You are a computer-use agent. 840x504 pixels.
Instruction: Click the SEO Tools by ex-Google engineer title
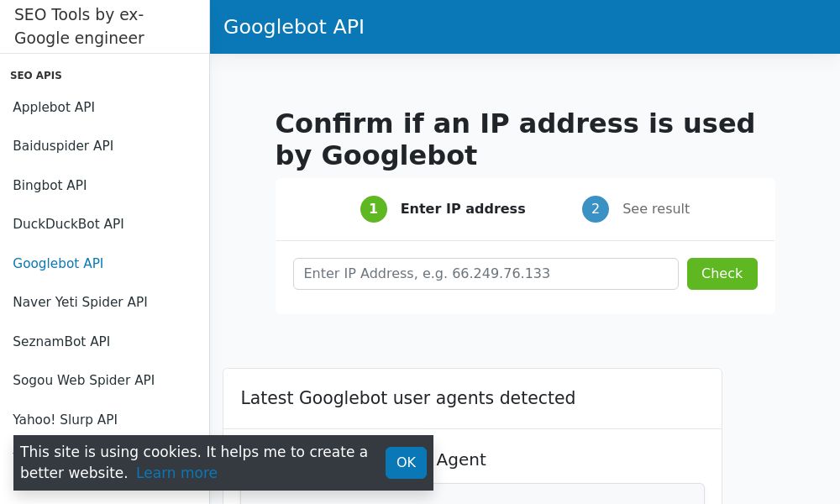79,26
